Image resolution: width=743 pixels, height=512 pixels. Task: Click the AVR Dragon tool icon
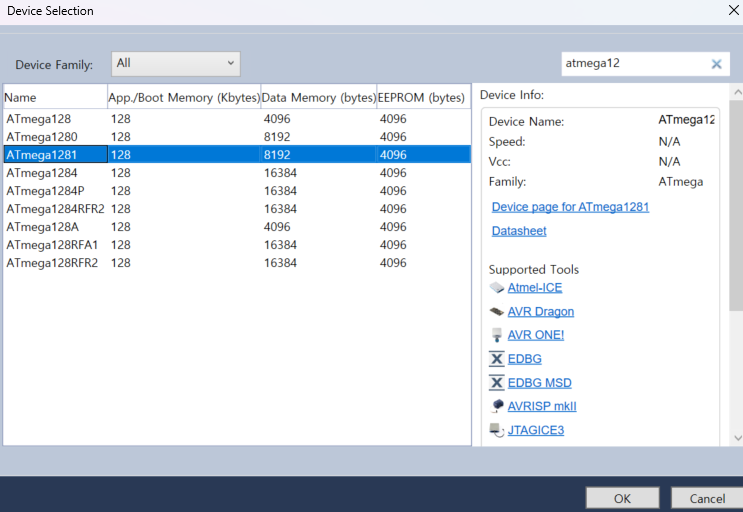(x=497, y=311)
